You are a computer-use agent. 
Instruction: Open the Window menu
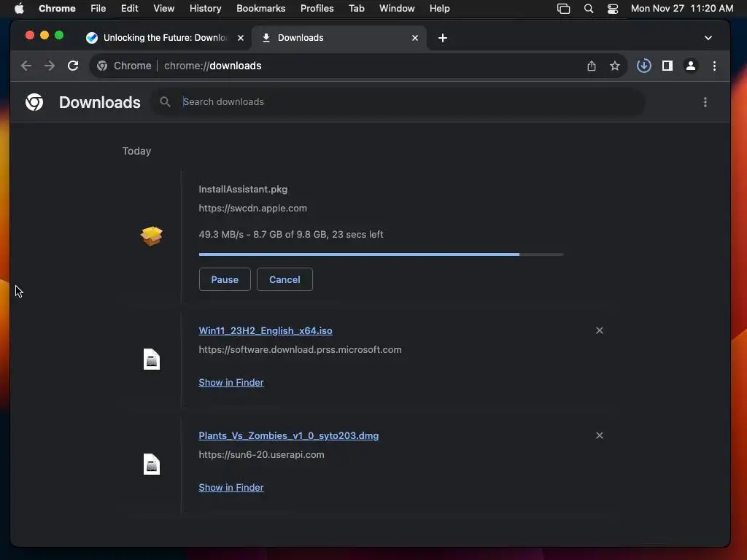397,9
